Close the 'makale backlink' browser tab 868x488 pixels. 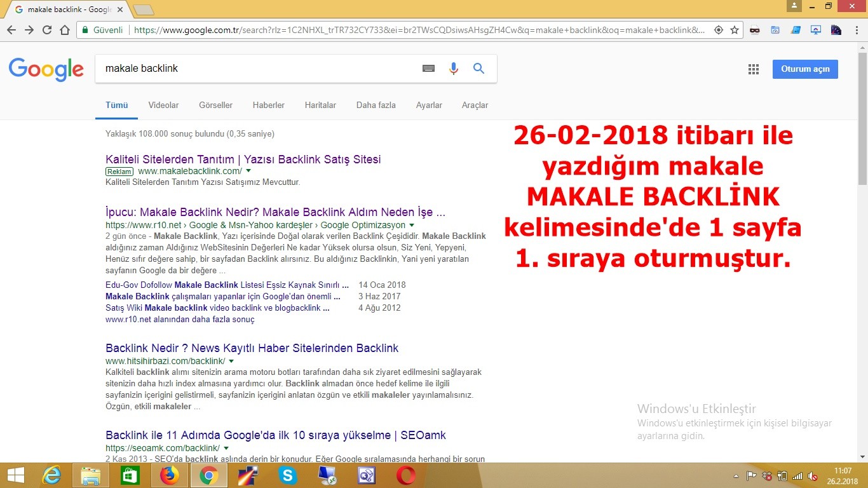pyautogui.click(x=120, y=10)
